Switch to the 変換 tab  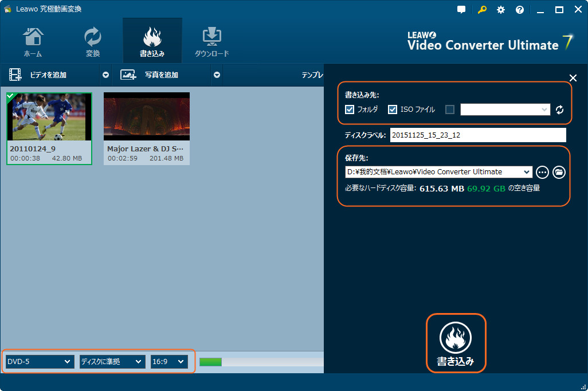pyautogui.click(x=93, y=42)
